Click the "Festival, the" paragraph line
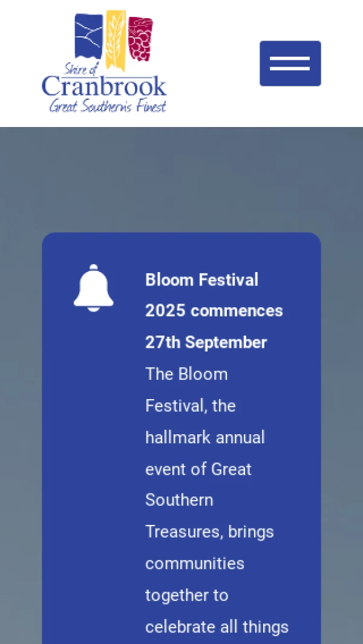363x644 pixels. 190,406
